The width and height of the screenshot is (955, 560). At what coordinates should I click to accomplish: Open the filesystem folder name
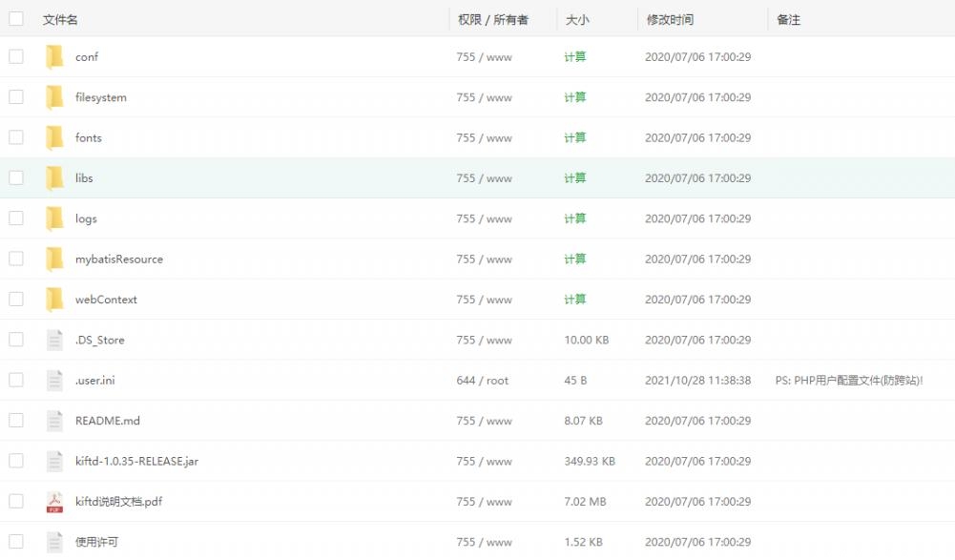[101, 97]
